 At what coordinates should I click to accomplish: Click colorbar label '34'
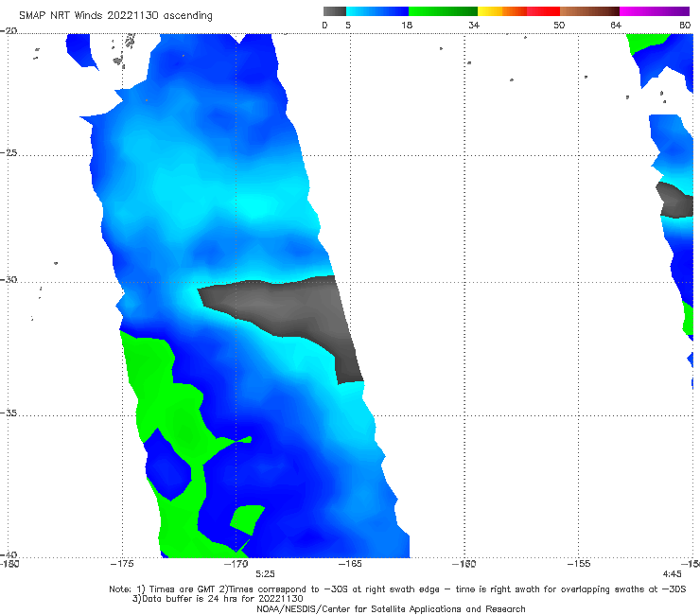(474, 26)
